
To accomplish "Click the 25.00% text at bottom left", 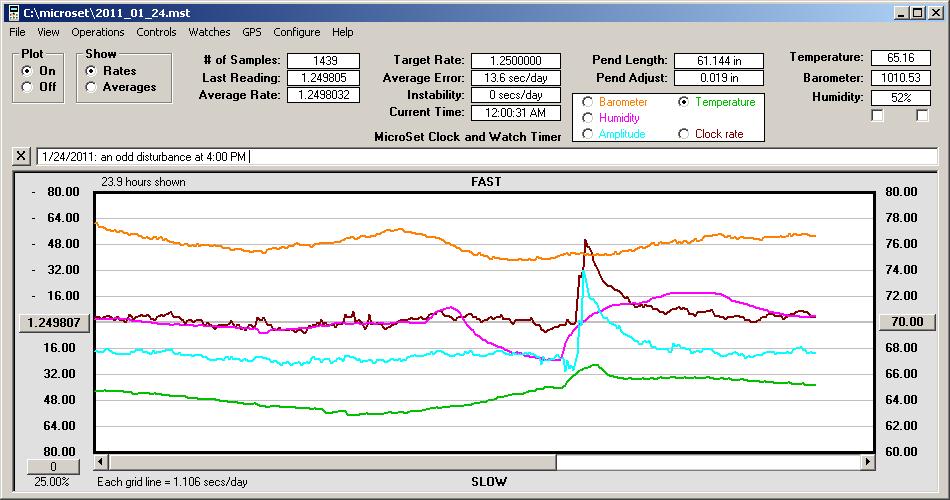I will (51, 482).
